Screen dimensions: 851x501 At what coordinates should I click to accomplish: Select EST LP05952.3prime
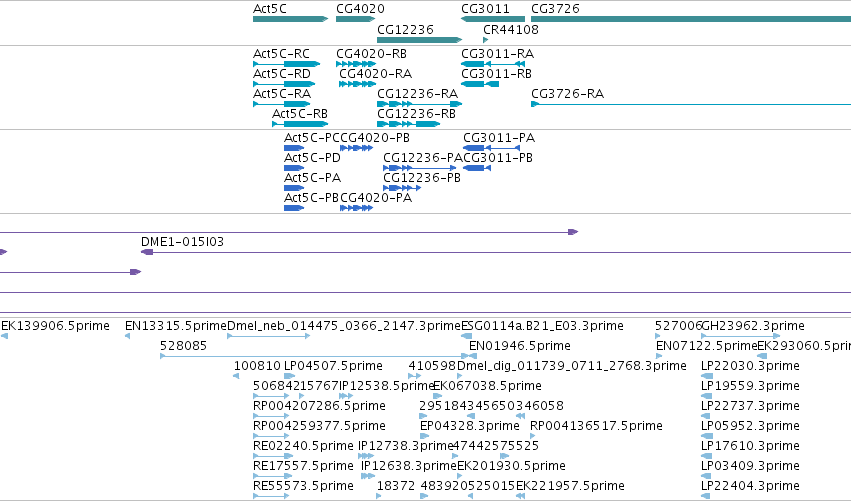coord(707,437)
